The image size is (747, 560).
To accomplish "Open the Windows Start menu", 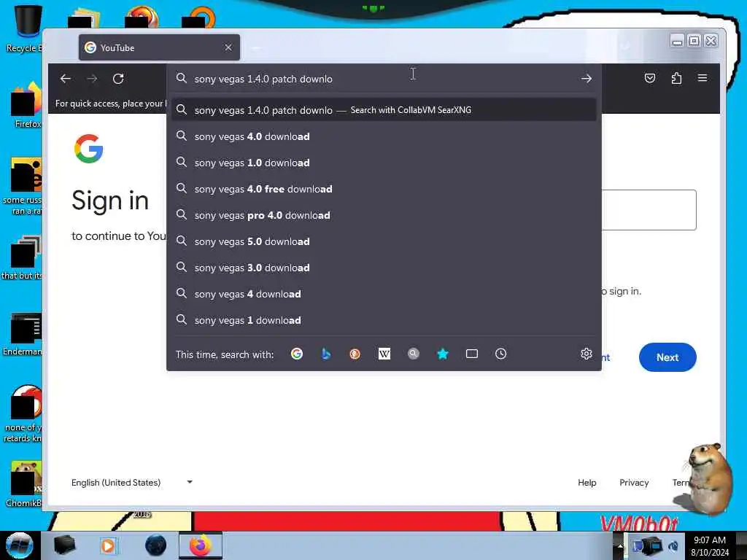I will (x=19, y=545).
